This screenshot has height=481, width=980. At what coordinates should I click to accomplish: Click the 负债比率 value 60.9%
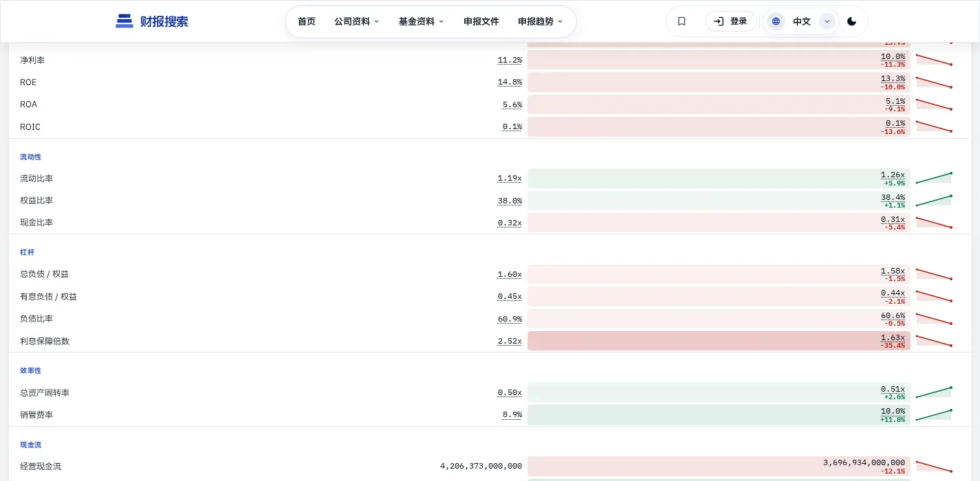510,319
